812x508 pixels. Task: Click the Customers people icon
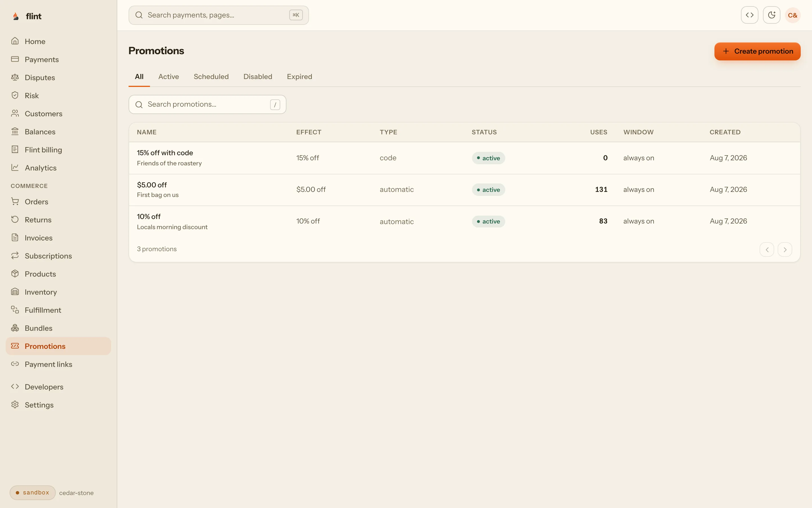15,113
